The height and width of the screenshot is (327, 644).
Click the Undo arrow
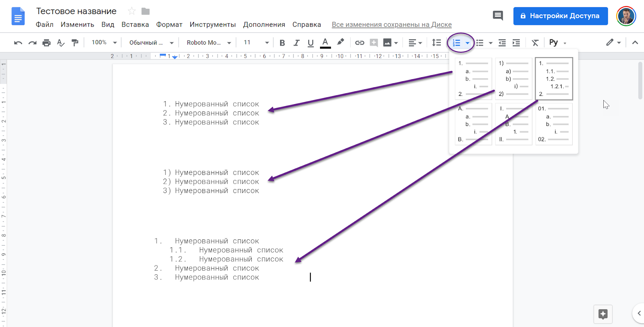click(18, 43)
